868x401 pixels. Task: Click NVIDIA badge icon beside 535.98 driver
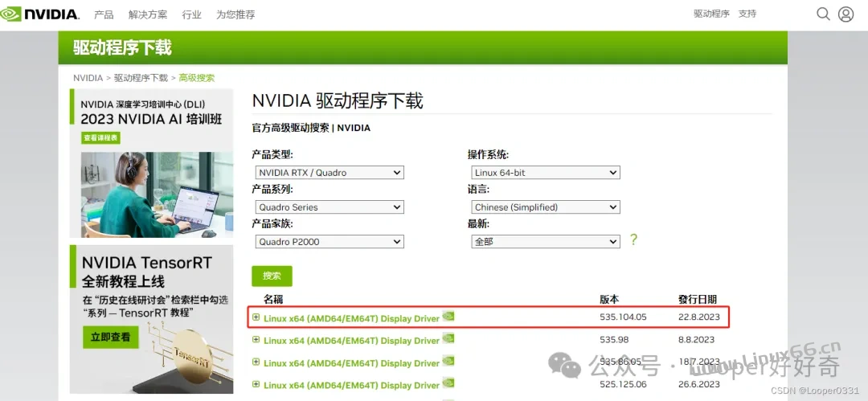(448, 338)
